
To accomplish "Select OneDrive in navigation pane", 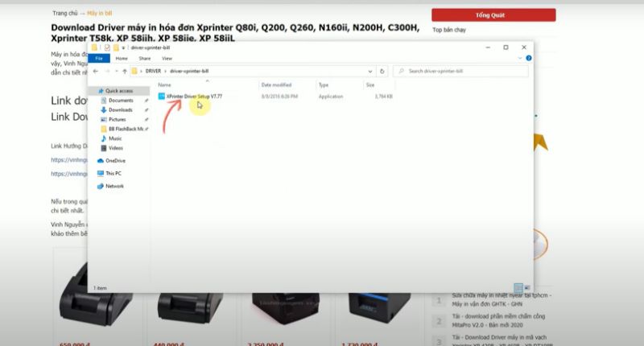I will click(115, 160).
